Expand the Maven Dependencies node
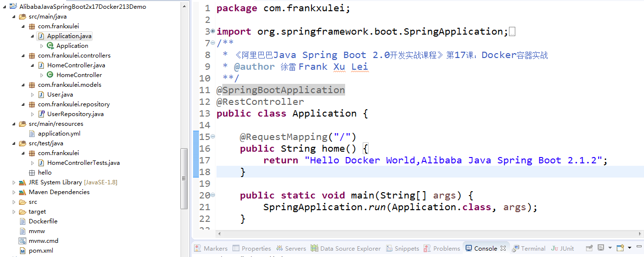This screenshot has height=257, width=644. point(14,192)
